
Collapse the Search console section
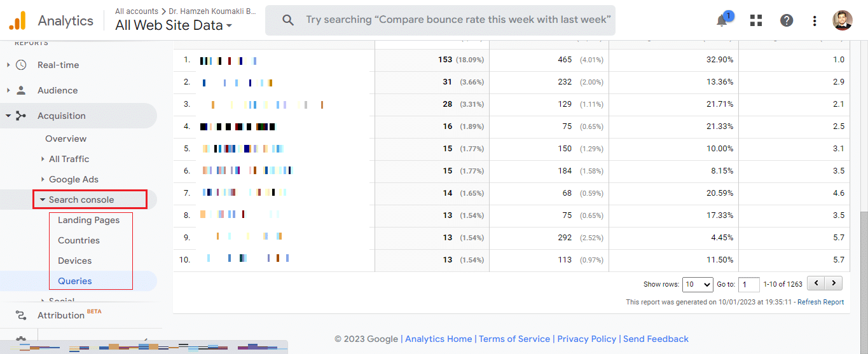tap(43, 200)
